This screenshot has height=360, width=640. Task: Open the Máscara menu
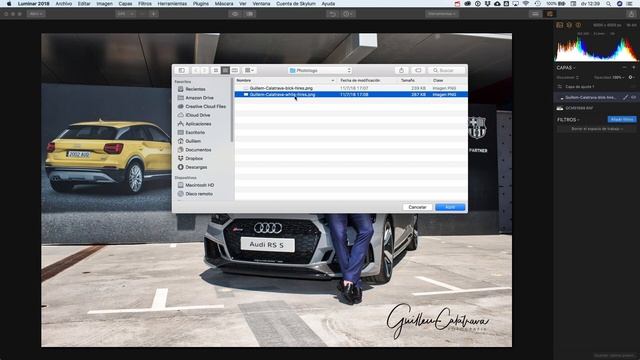click(224, 4)
